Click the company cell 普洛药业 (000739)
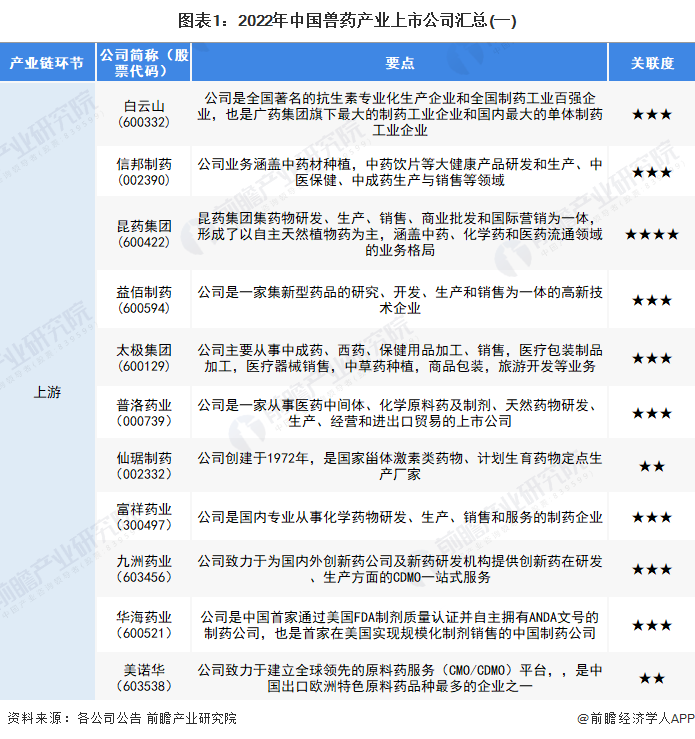695x739 pixels. point(144,413)
